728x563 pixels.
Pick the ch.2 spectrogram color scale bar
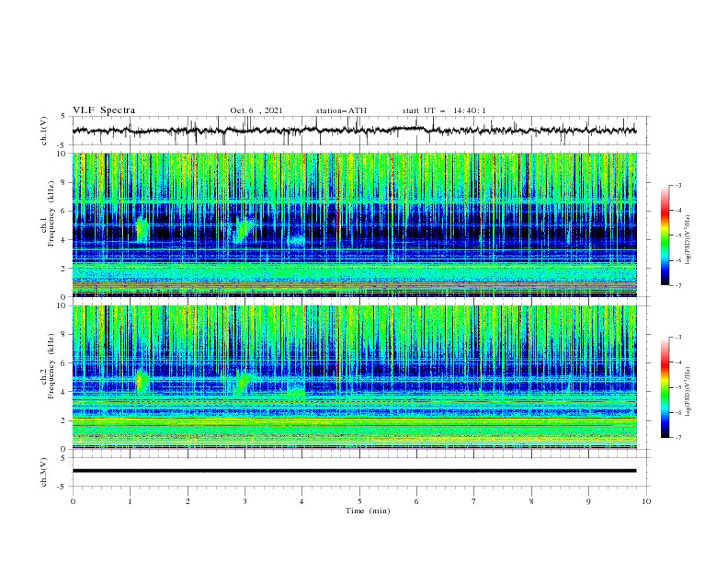click(x=665, y=387)
